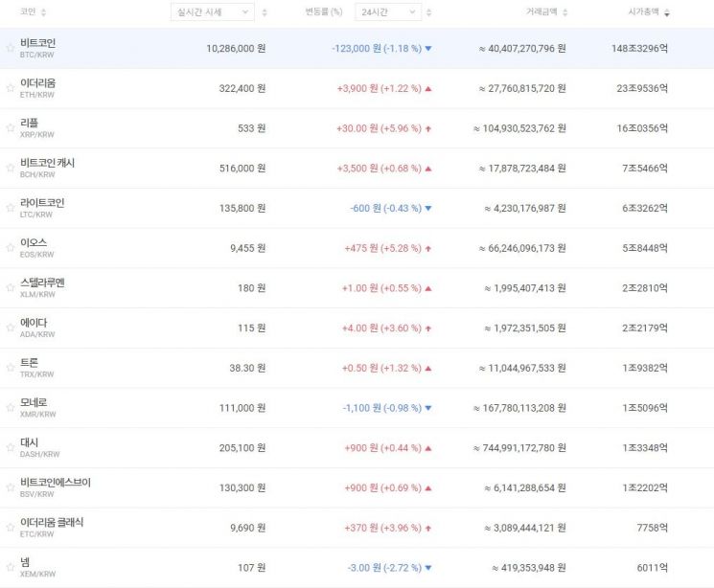Image resolution: width=714 pixels, height=588 pixels.
Task: Open the 비트코인 캐시 coin link
Action: (x=47, y=163)
